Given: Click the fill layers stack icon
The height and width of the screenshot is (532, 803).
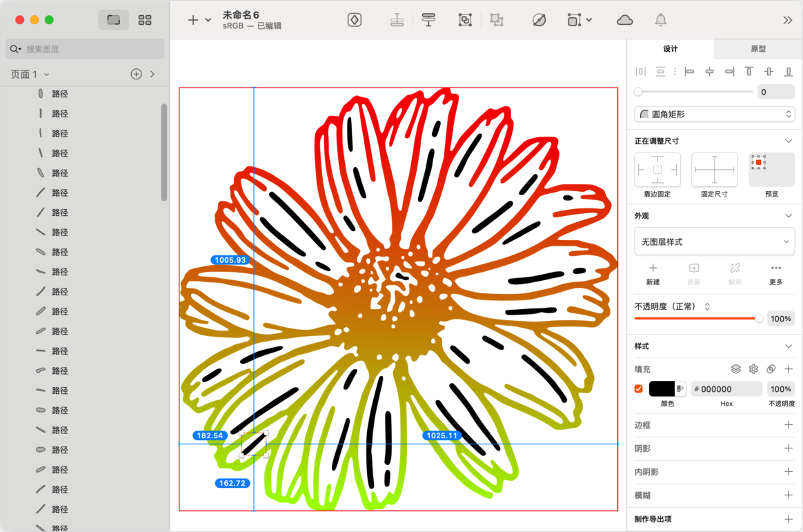Looking at the screenshot, I should point(735,368).
